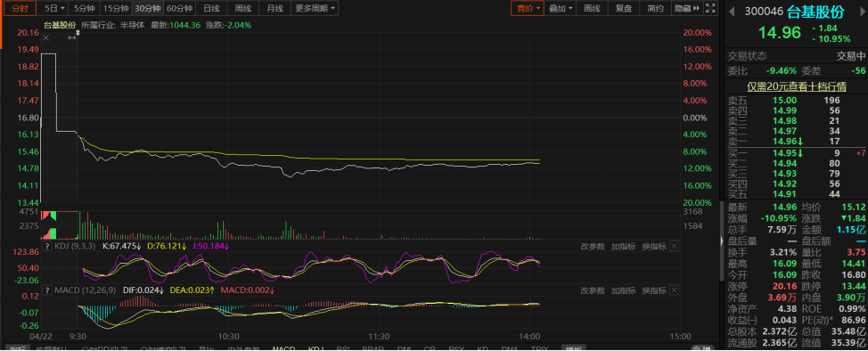Toggle the 画线 drawing mode
This screenshot has height=351, width=868.
point(593,8)
